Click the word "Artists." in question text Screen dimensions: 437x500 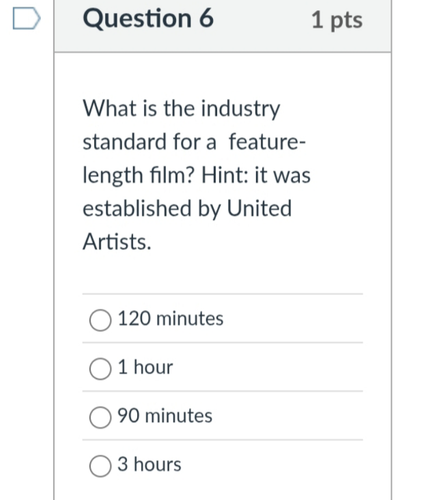point(117,241)
